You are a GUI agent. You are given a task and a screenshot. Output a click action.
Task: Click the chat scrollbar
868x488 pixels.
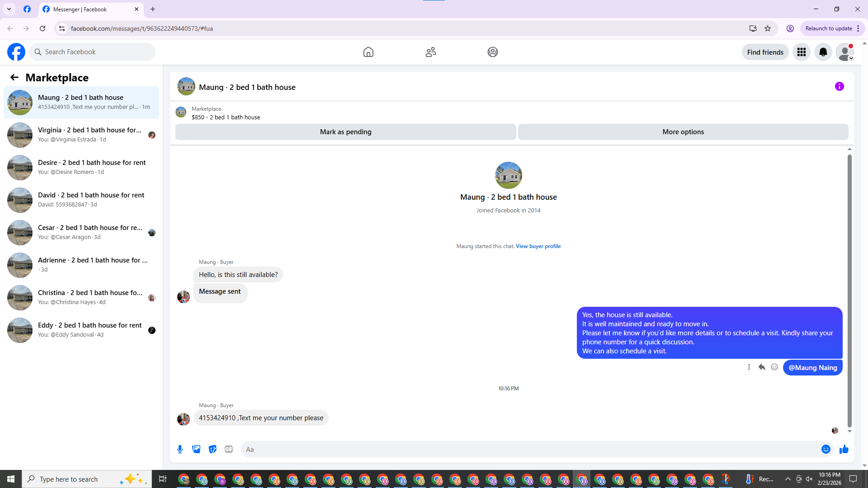click(849, 289)
